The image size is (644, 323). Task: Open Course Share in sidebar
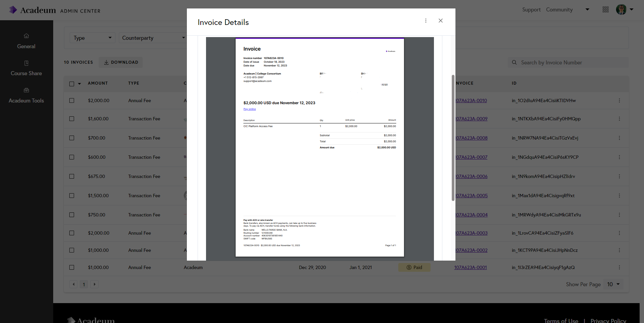(x=26, y=68)
